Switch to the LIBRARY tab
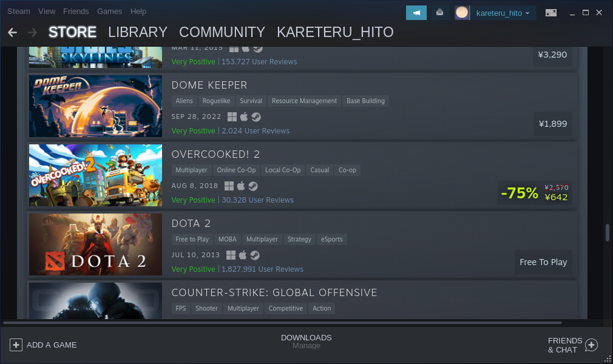 (x=138, y=32)
